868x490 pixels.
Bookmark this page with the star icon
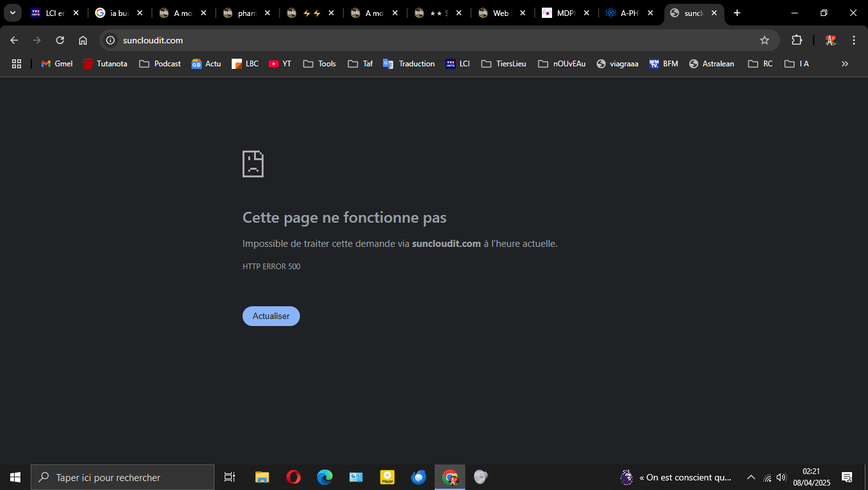coord(765,40)
